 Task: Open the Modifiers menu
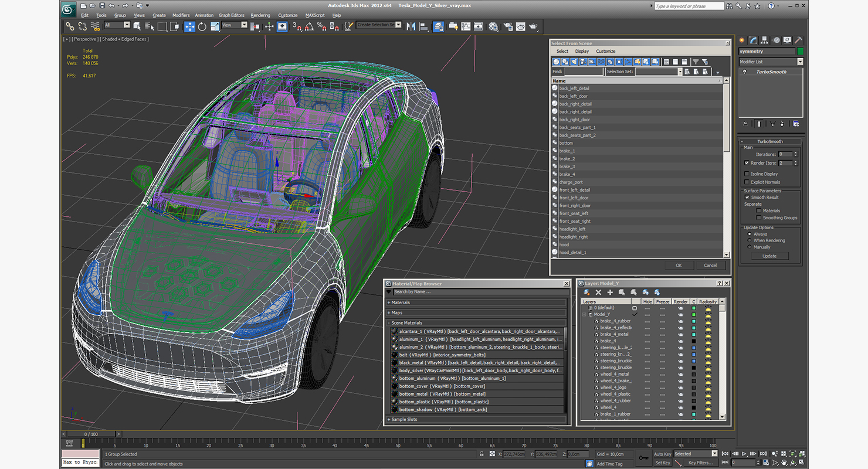[x=181, y=15]
